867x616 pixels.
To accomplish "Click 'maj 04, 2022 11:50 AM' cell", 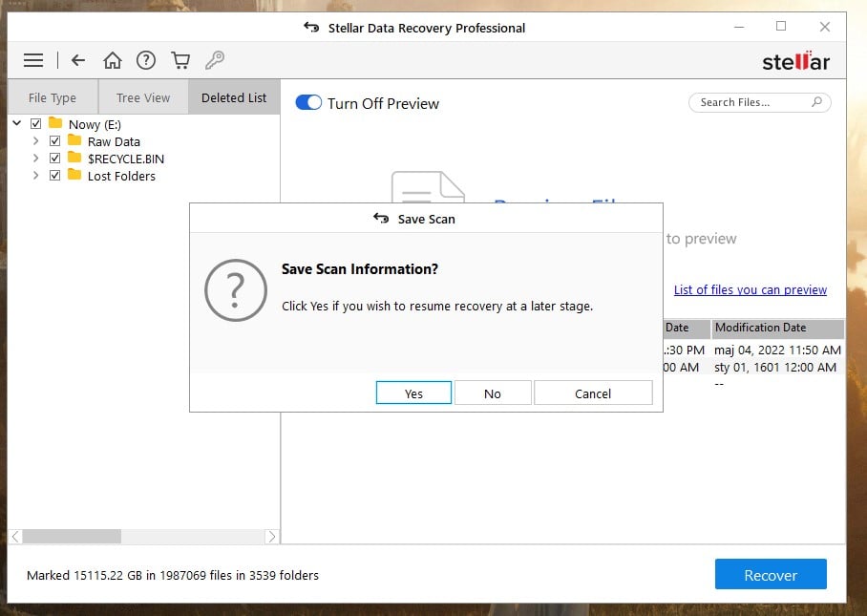I will [x=777, y=350].
